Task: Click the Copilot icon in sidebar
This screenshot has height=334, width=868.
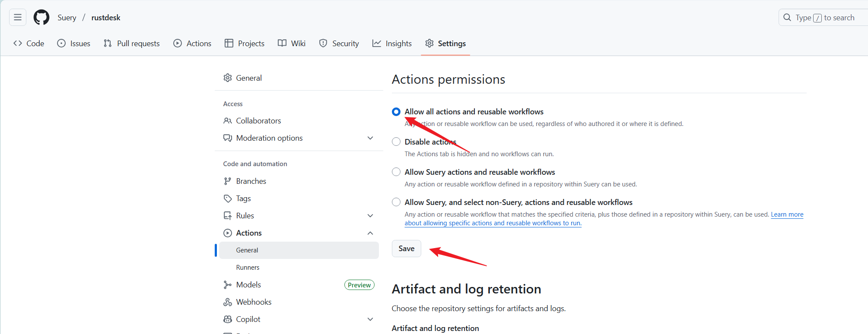Action: [228, 319]
